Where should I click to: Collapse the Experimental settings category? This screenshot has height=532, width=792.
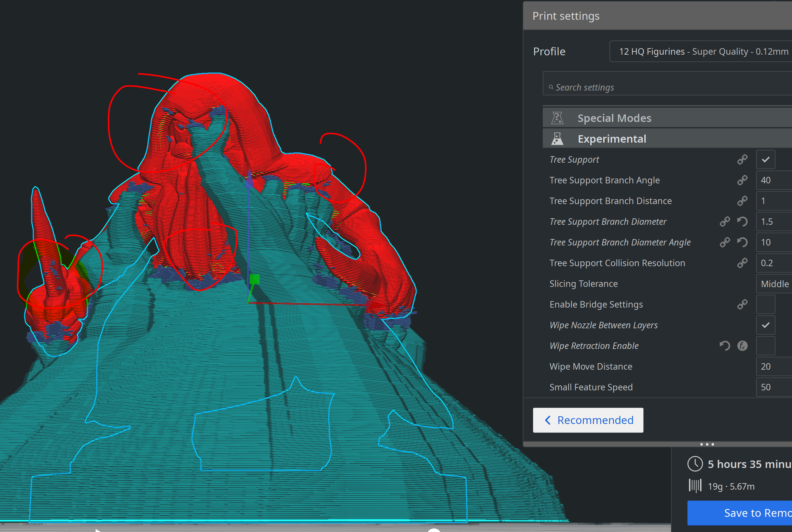click(x=612, y=139)
